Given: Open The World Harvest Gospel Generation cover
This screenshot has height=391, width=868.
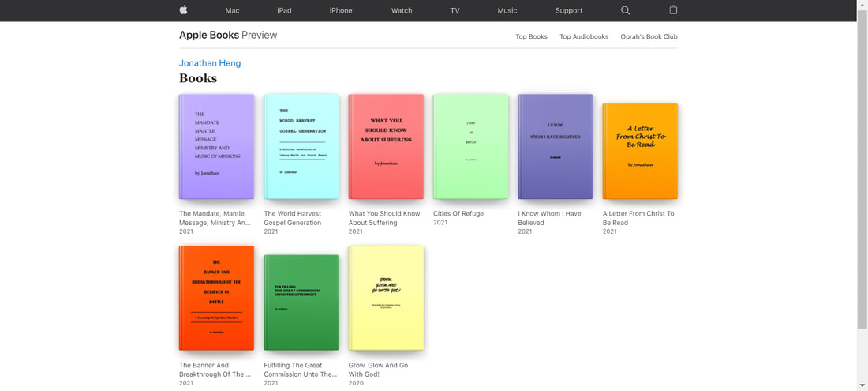Looking at the screenshot, I should tap(301, 147).
